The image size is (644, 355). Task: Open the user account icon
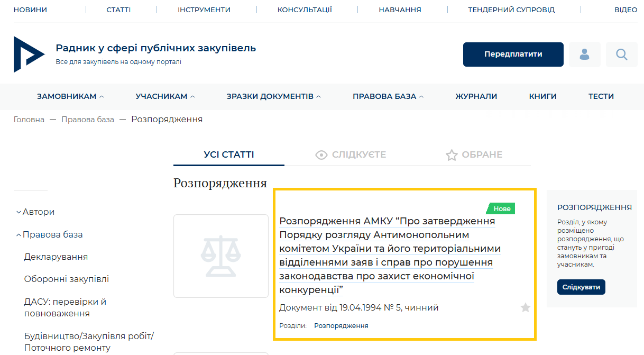[x=585, y=54]
